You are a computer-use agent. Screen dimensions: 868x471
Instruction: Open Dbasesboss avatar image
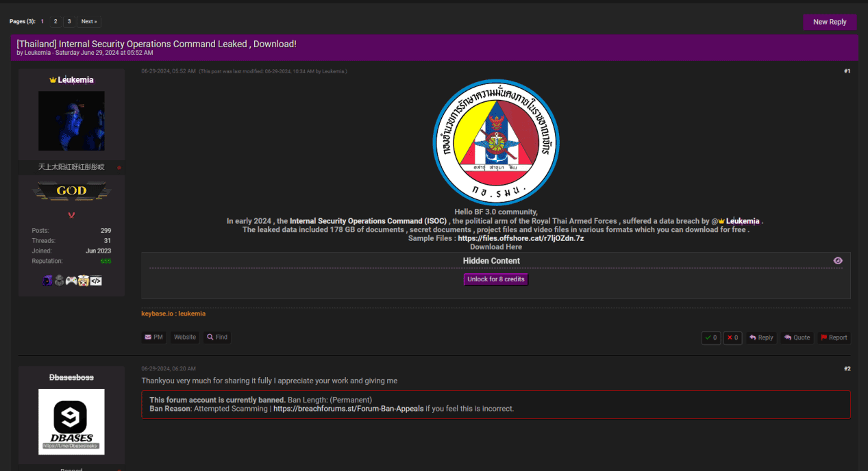pos(71,422)
